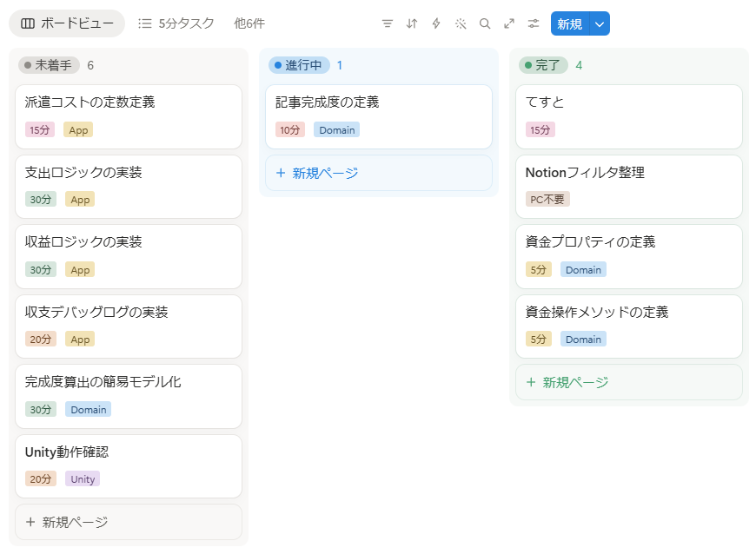Open the 収支デバッグログの実装 card

tap(129, 326)
